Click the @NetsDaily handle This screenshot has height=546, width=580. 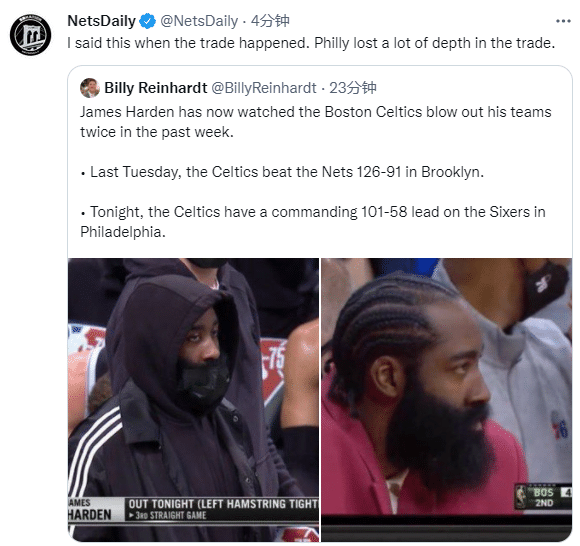199,21
